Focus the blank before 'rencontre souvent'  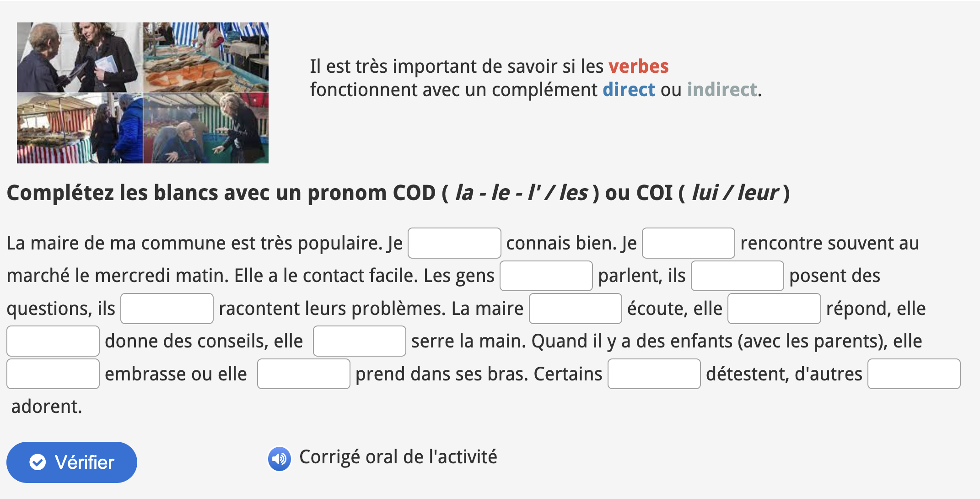click(x=688, y=243)
